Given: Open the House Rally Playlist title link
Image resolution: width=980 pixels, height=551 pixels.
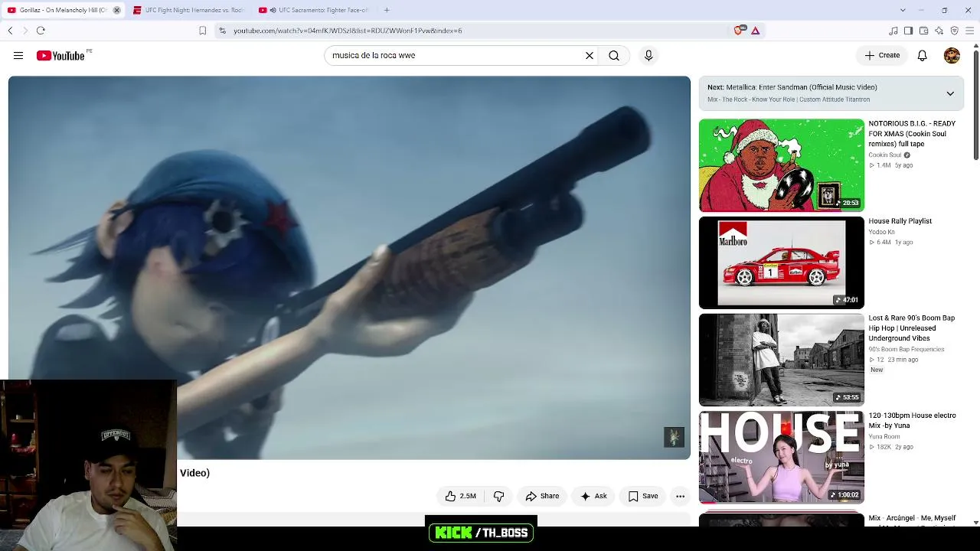Looking at the screenshot, I should coord(900,221).
